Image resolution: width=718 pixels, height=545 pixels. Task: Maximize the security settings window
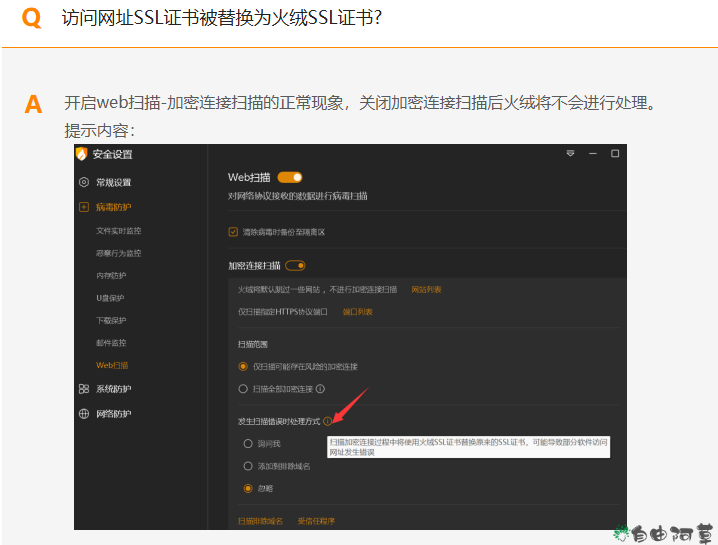[x=615, y=153]
